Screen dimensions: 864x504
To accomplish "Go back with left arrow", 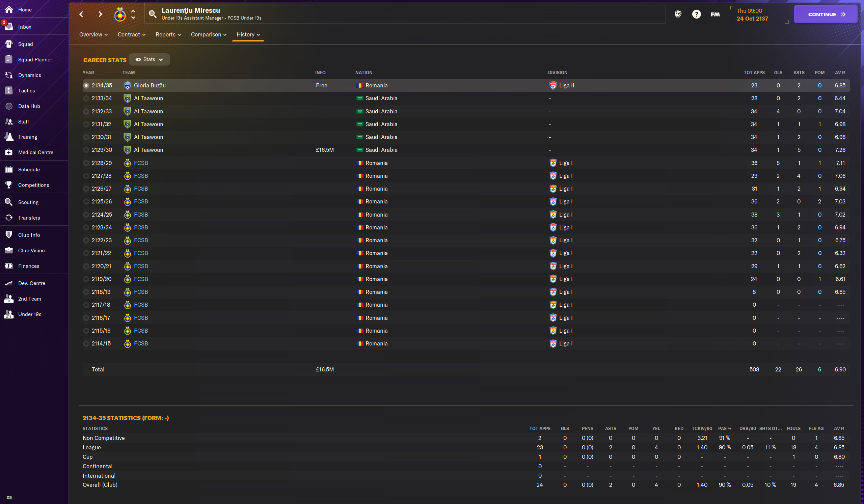I will [x=81, y=14].
